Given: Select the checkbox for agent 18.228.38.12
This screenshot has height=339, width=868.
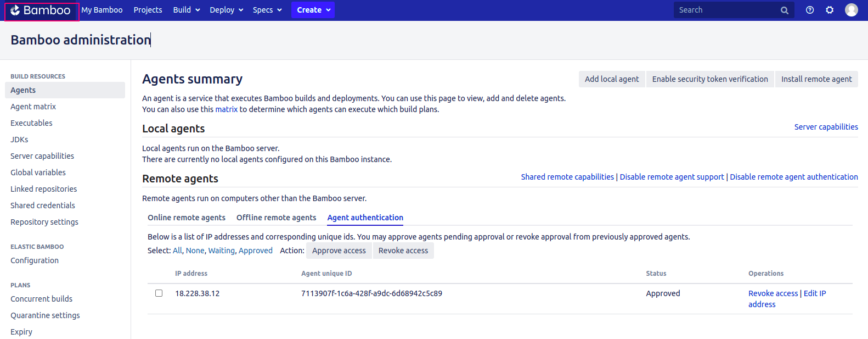Looking at the screenshot, I should (159, 293).
